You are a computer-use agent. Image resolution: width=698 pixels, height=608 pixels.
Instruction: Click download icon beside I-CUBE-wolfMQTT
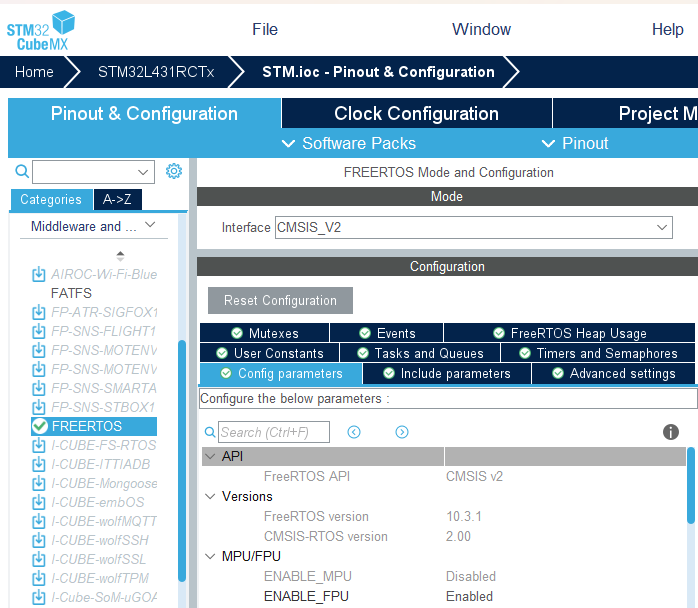[x=39, y=521]
